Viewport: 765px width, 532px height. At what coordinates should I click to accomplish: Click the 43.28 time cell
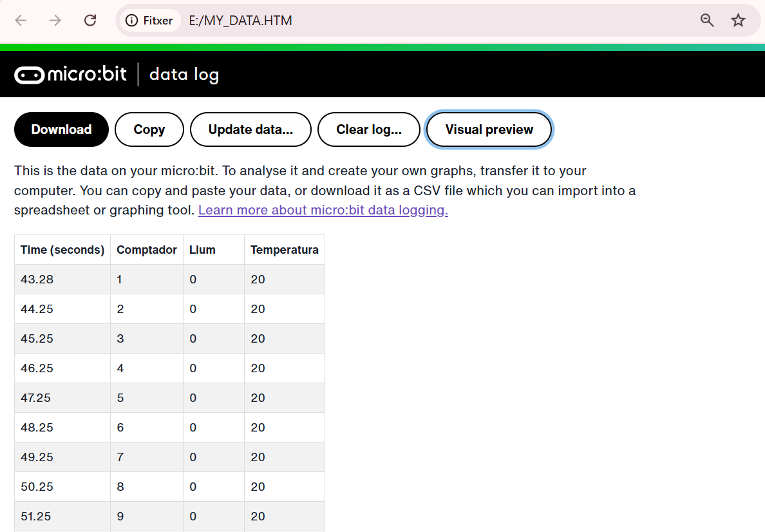coord(37,280)
